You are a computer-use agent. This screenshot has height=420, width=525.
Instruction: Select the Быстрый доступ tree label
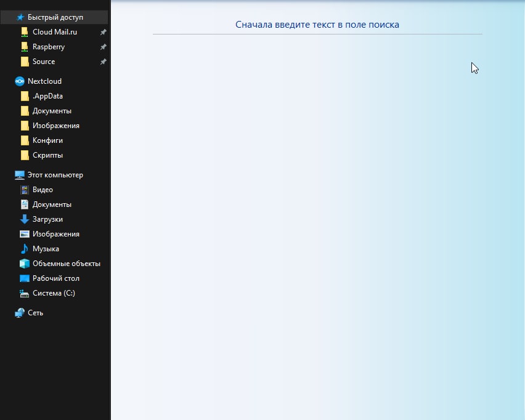(x=55, y=17)
